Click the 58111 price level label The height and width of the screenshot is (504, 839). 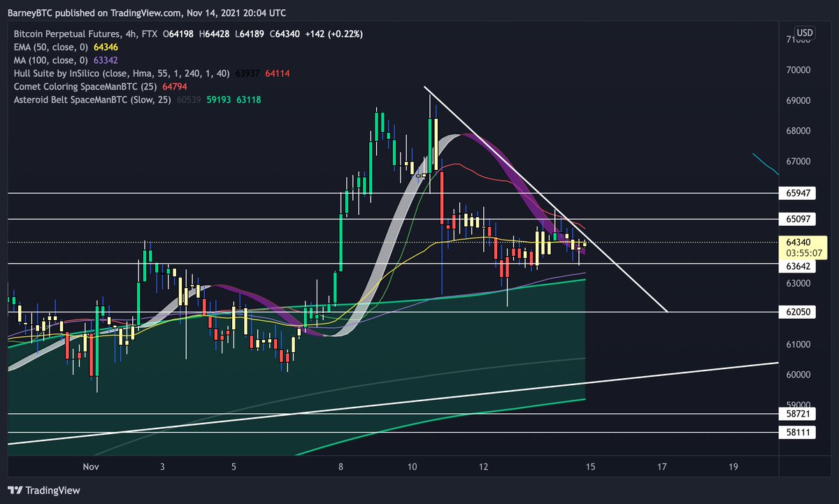coord(798,433)
